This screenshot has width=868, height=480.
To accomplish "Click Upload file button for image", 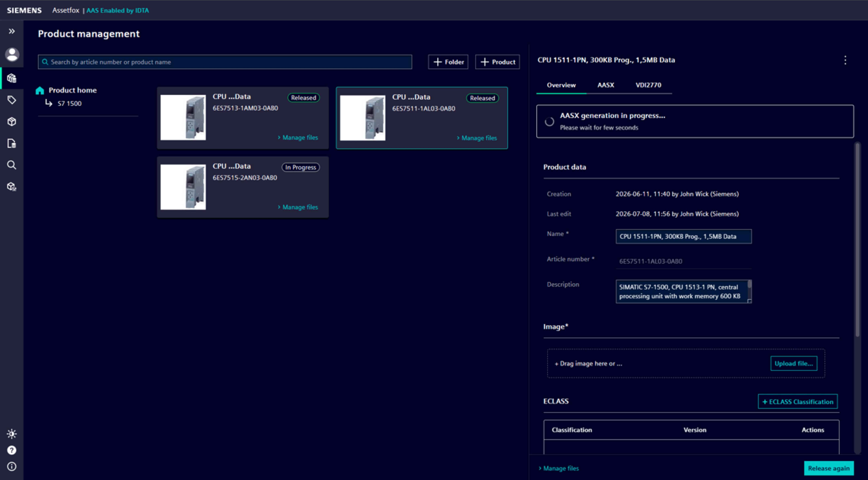I will 793,364.
